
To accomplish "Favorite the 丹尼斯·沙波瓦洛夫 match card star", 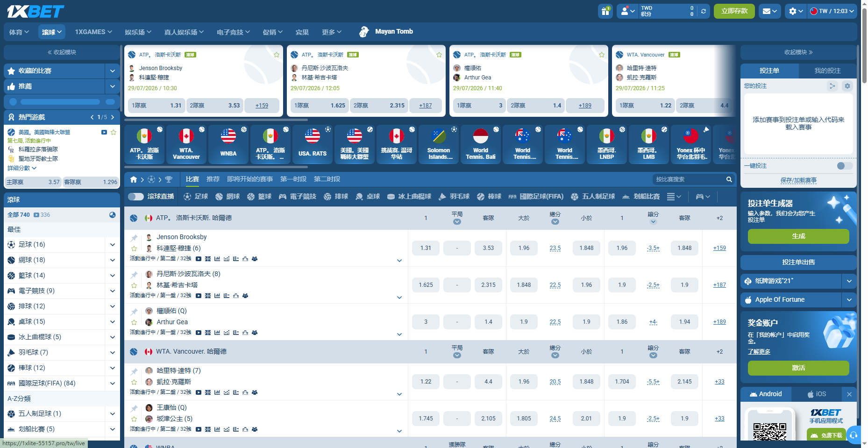I will [439, 55].
